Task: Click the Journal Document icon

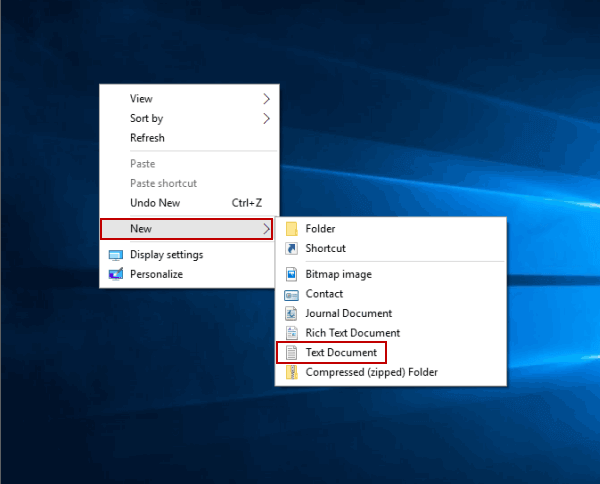Action: pyautogui.click(x=291, y=313)
